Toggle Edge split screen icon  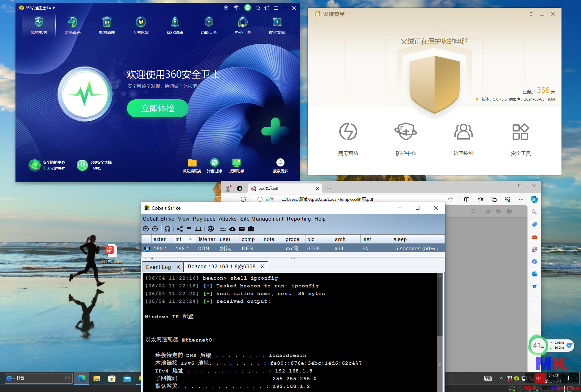467,199
